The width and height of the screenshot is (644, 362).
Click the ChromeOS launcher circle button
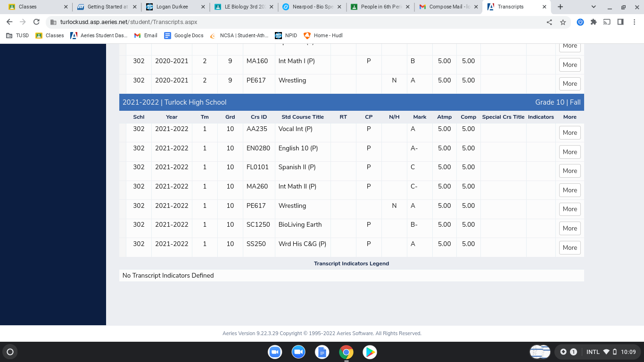point(10,352)
